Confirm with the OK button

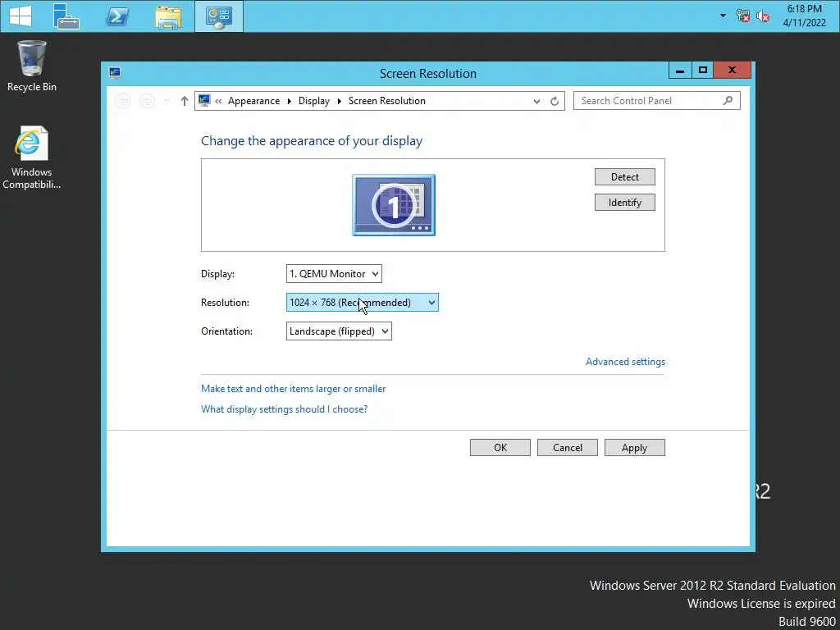(500, 448)
